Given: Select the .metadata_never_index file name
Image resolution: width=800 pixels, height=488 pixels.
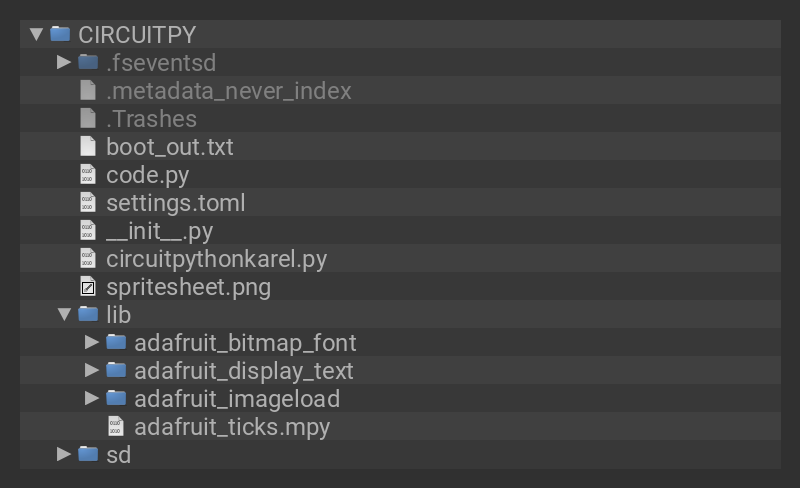Looking at the screenshot, I should click(x=228, y=90).
